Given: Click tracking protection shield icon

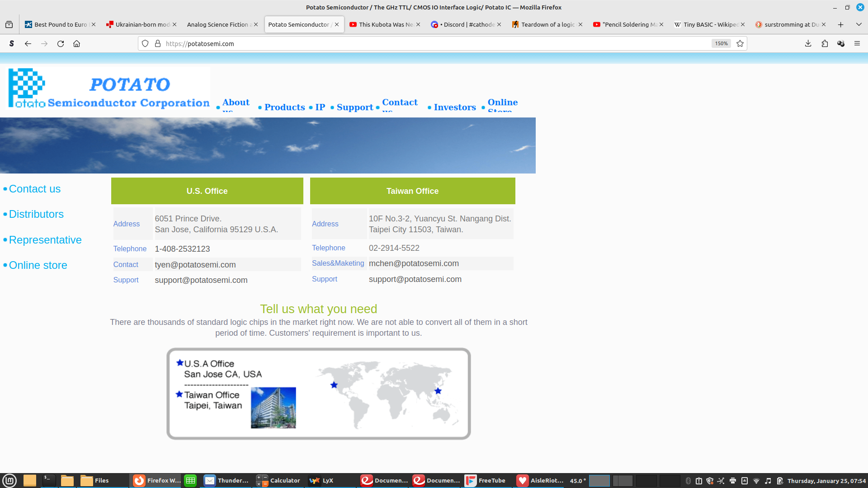Looking at the screenshot, I should [x=145, y=44].
